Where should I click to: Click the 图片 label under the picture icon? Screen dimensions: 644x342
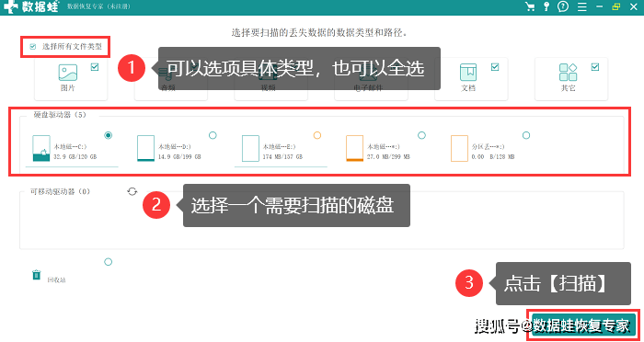[68, 88]
